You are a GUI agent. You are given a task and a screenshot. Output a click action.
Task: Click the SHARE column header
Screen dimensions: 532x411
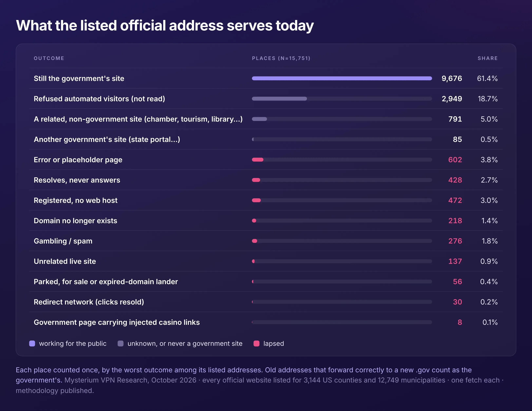487,58
